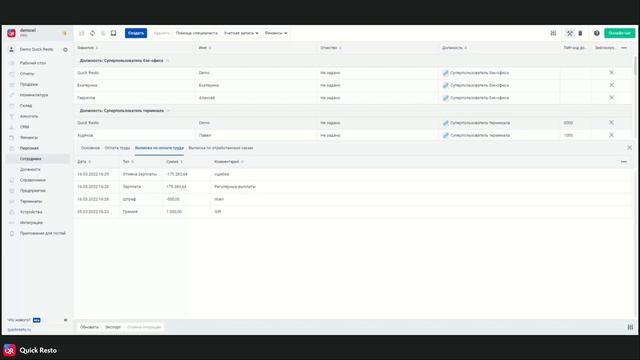Open the Учетная запись dropdown in the toolbar
640x360 pixels.
(x=241, y=33)
